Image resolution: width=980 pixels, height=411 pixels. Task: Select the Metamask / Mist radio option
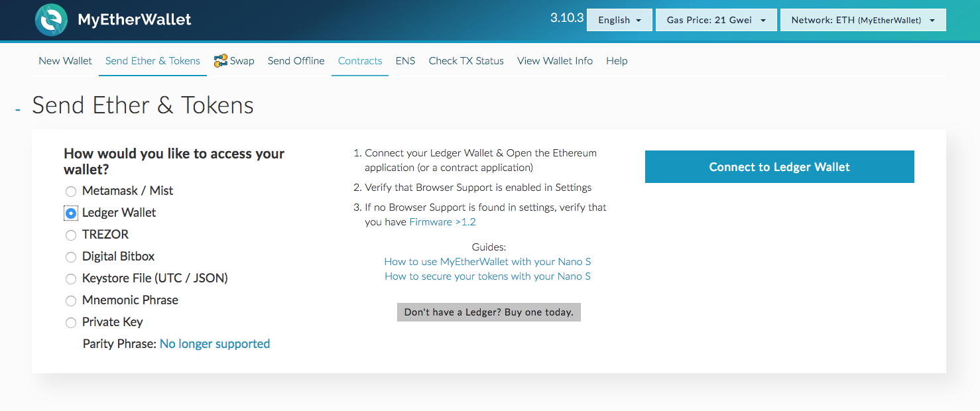click(x=71, y=192)
